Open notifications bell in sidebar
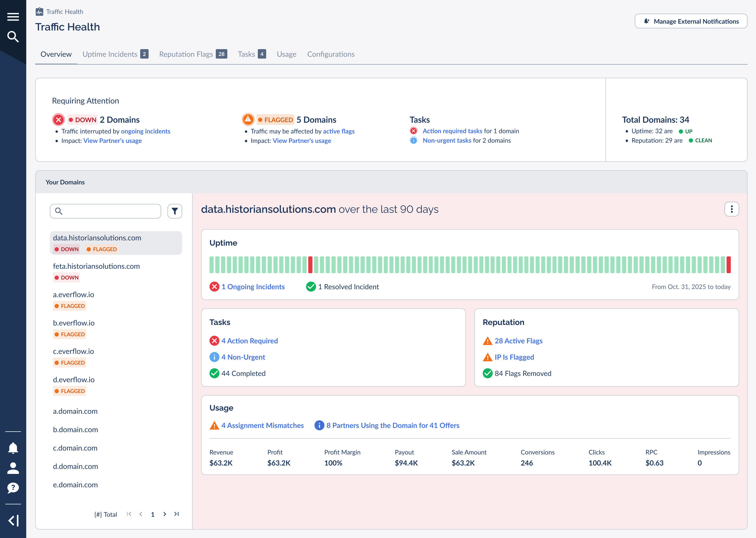This screenshot has height=538, width=756. click(13, 448)
